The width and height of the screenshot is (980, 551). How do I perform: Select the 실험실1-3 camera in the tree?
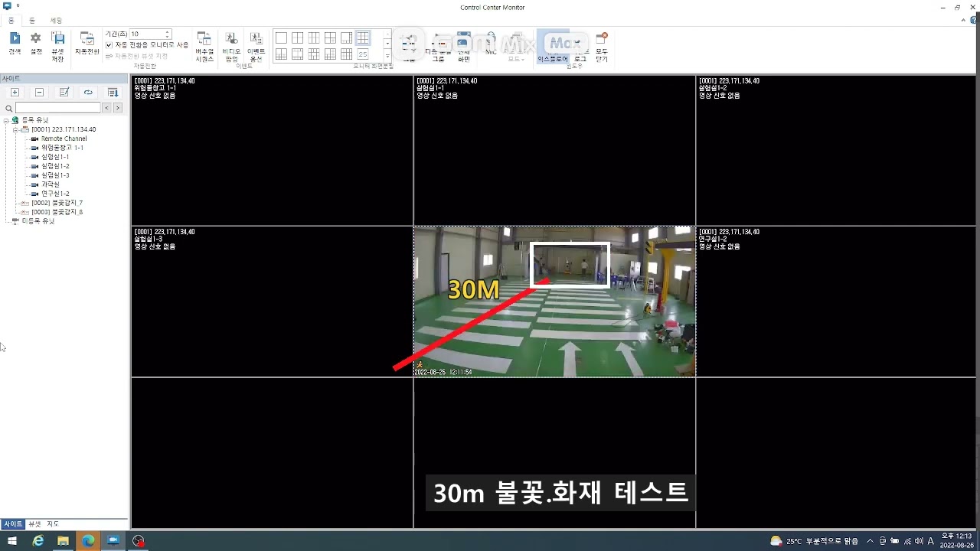(55, 175)
